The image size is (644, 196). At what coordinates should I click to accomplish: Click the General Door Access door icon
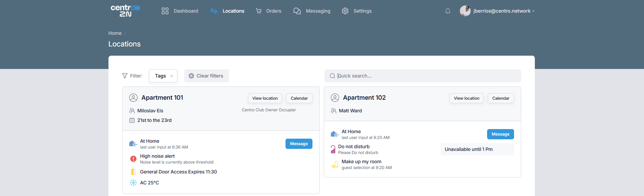click(x=133, y=172)
